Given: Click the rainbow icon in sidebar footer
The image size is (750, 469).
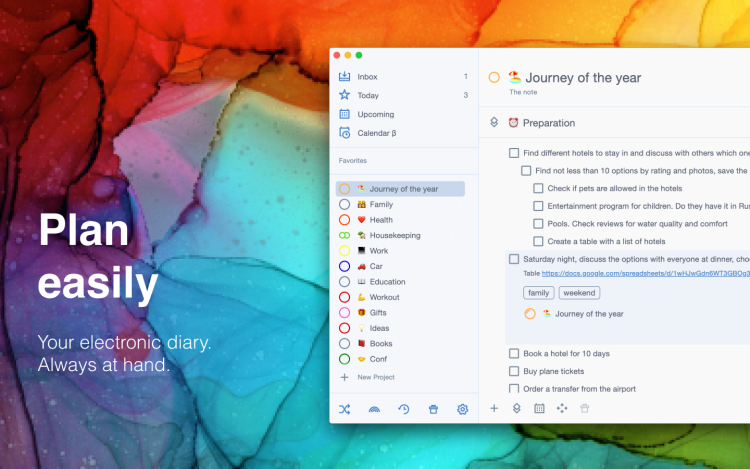Looking at the screenshot, I should click(374, 409).
